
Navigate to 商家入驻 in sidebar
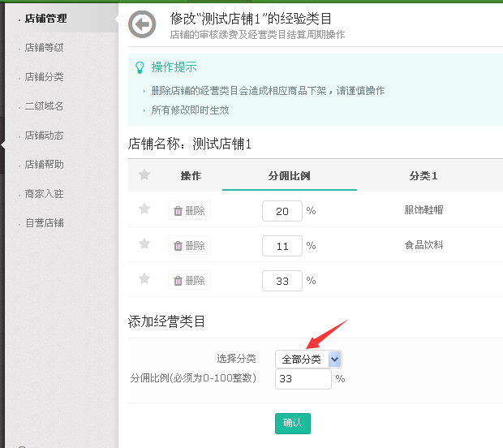click(x=44, y=194)
